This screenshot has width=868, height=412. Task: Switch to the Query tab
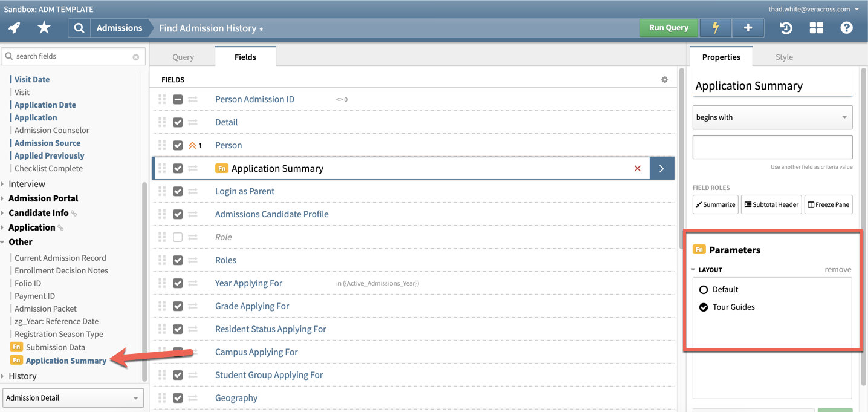click(x=183, y=56)
